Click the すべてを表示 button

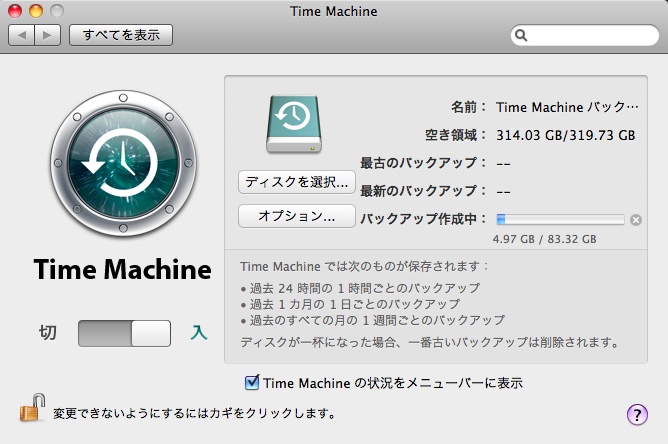click(x=121, y=35)
